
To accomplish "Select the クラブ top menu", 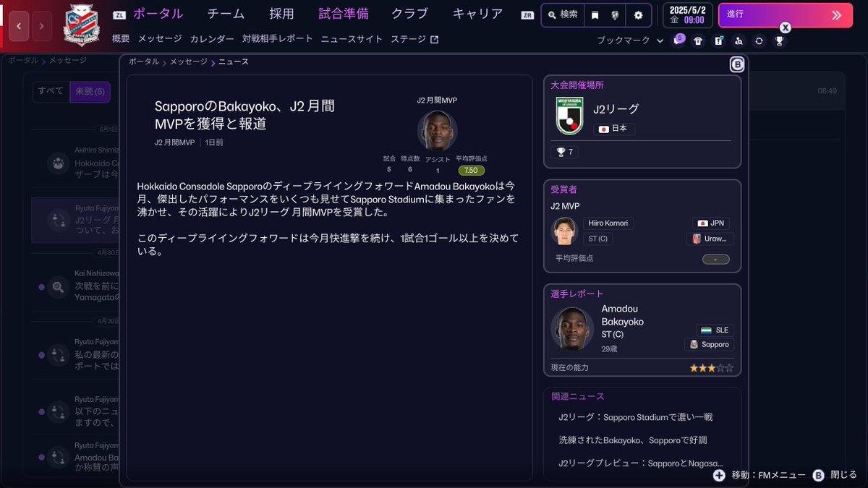I will click(409, 14).
